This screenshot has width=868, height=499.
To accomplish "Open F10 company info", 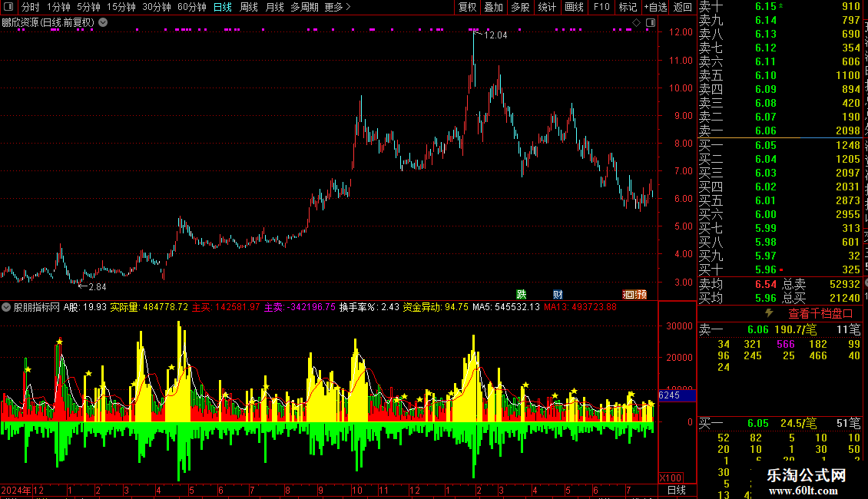I will (x=601, y=7).
